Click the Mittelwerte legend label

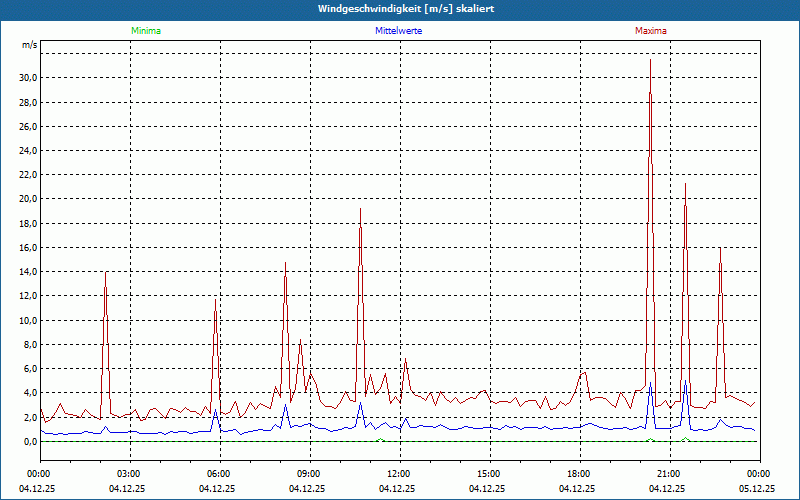[398, 31]
